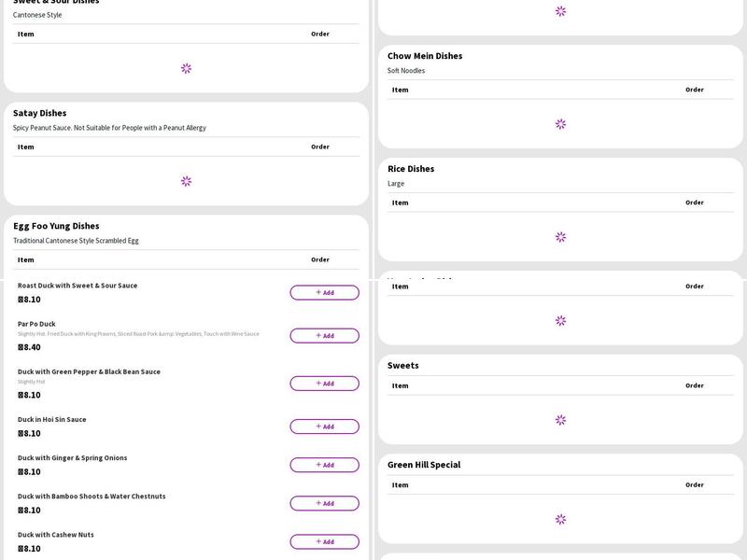Add Duck with Ginger & Spring Onions
Viewport: 747px width, 560px height.
point(324,465)
